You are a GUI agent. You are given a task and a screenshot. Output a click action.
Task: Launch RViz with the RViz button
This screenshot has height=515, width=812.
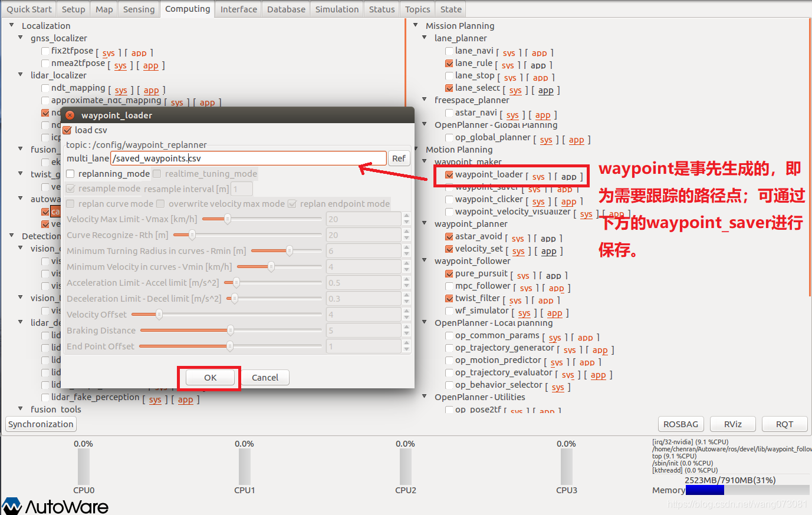(x=733, y=424)
